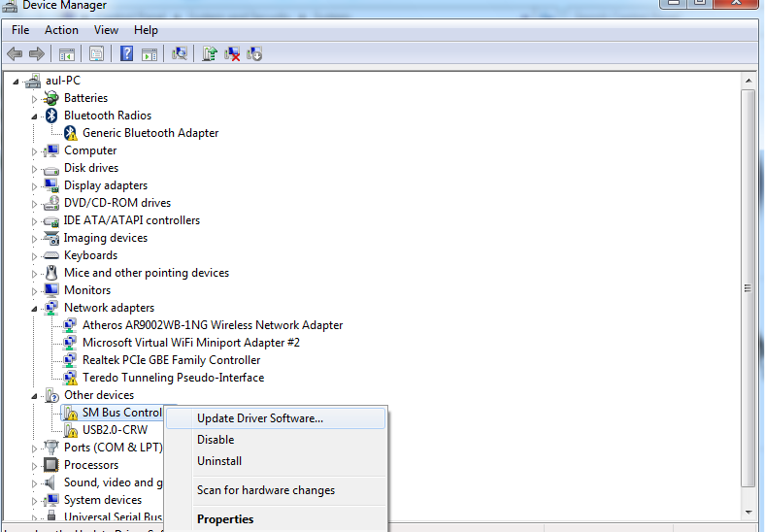Viewport: 765px width, 532px height.
Task: Click the Back arrow toolbar icon
Action: pyautogui.click(x=15, y=53)
